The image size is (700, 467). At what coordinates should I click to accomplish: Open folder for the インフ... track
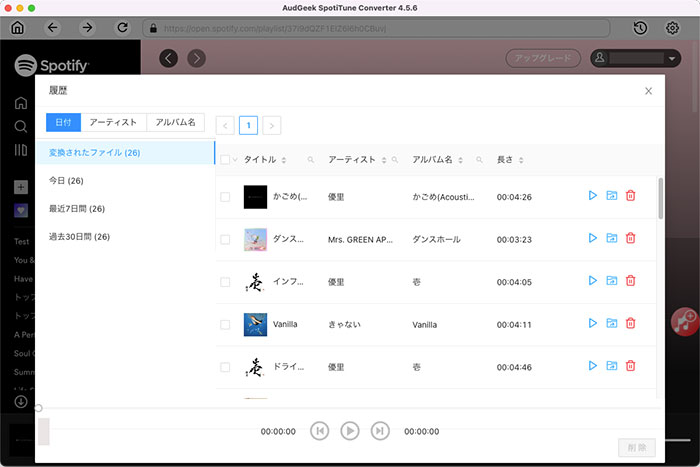[x=612, y=280]
